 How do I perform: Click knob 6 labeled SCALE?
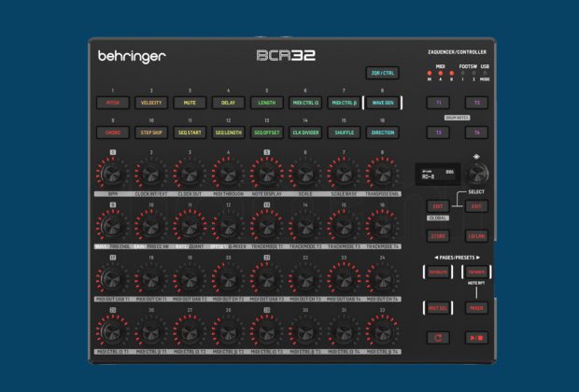(x=305, y=174)
